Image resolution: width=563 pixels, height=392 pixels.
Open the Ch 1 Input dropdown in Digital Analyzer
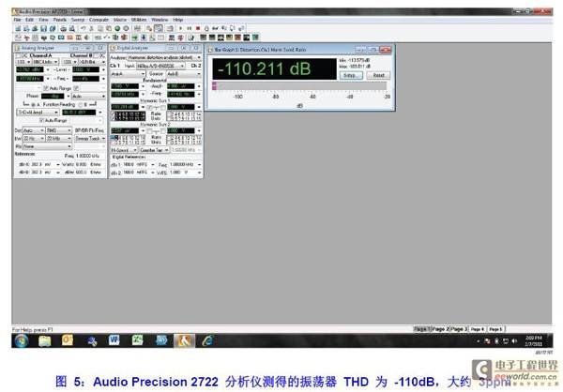pyautogui.click(x=160, y=66)
